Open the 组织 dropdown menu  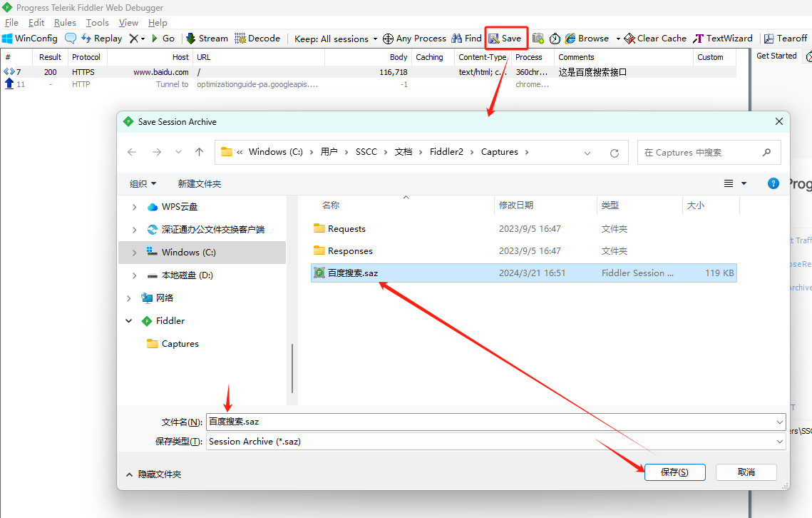tap(143, 183)
